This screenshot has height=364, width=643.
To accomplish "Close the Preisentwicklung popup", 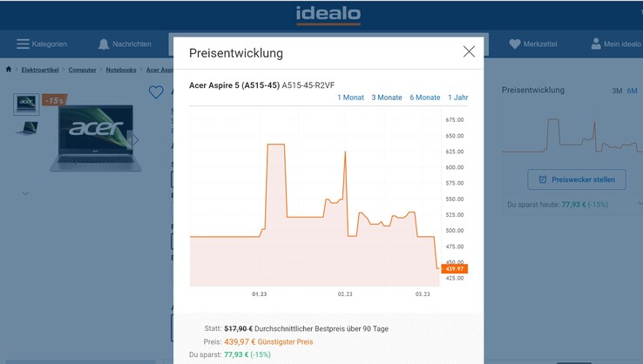I will (x=469, y=52).
